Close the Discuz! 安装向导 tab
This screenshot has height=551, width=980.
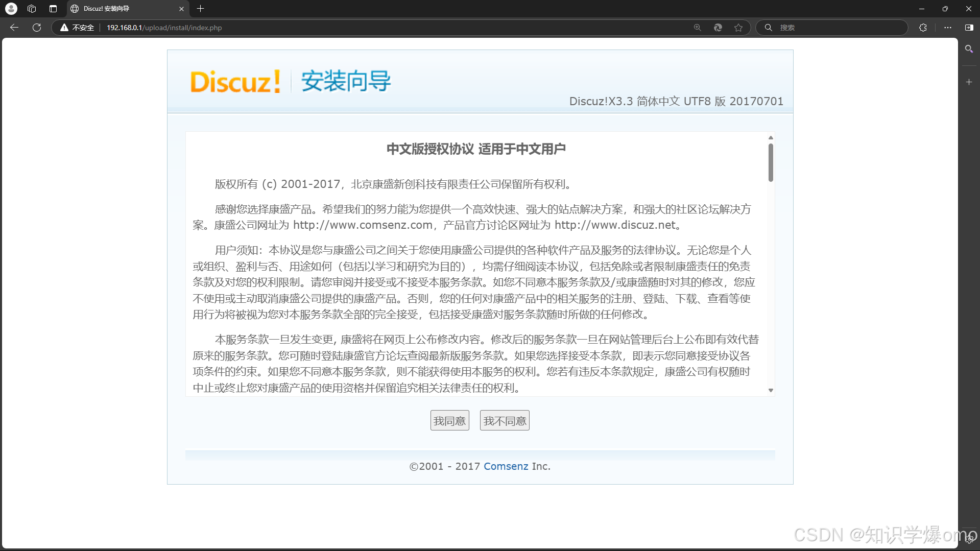point(181,9)
